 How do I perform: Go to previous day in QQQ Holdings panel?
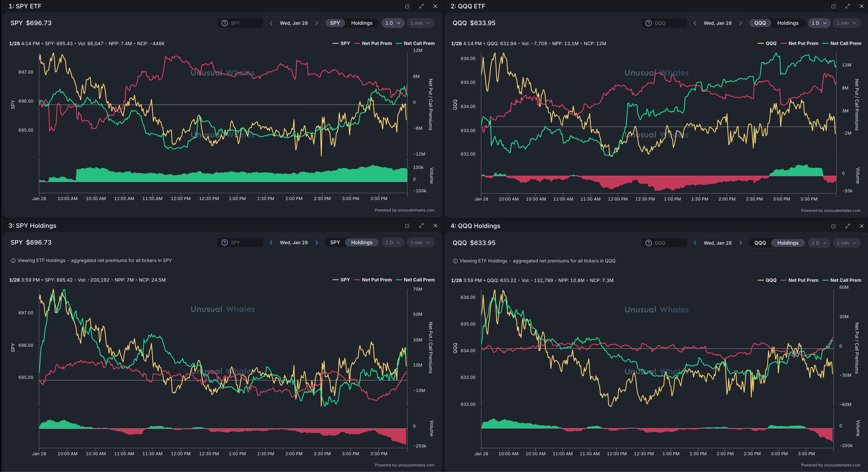pos(695,243)
